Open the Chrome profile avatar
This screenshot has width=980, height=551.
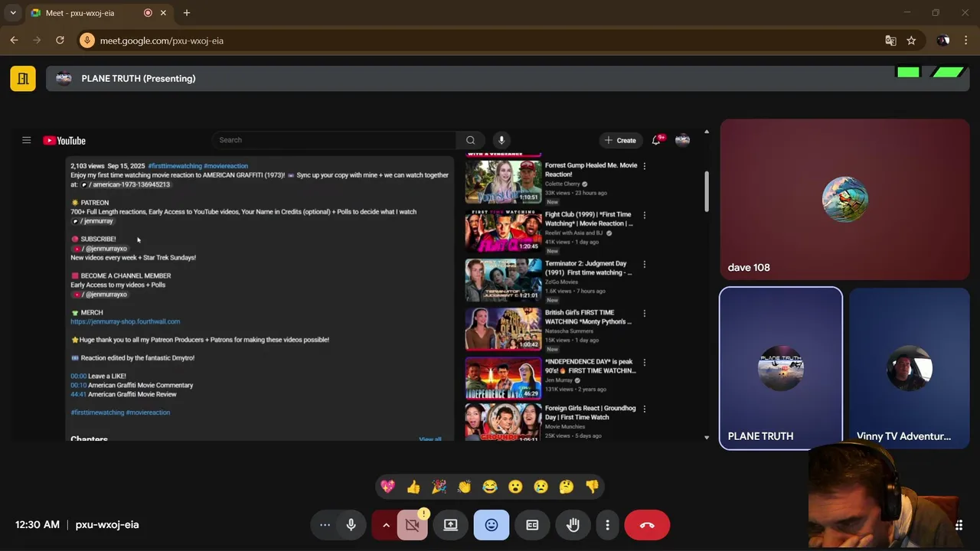click(943, 41)
